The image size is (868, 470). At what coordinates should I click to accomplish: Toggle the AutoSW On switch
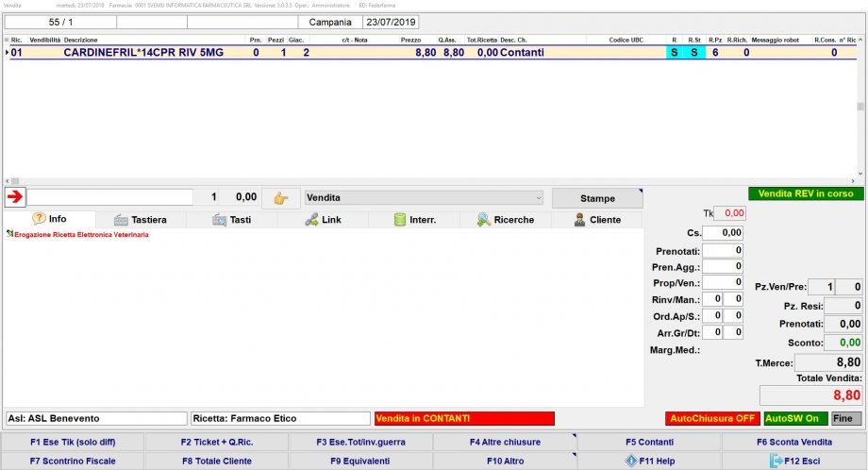click(x=791, y=418)
